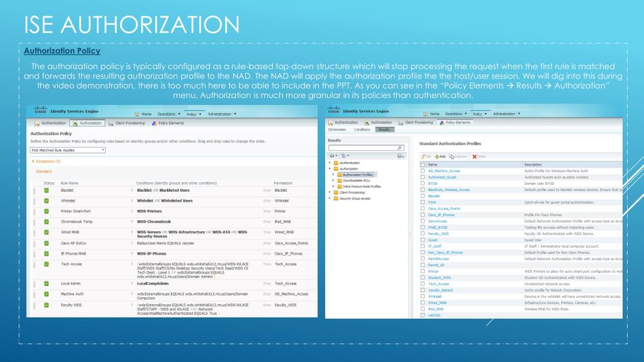Toggle status checkbox for Printer Smart-Port rule
The height and width of the screenshot is (362, 644).
pos(47,211)
